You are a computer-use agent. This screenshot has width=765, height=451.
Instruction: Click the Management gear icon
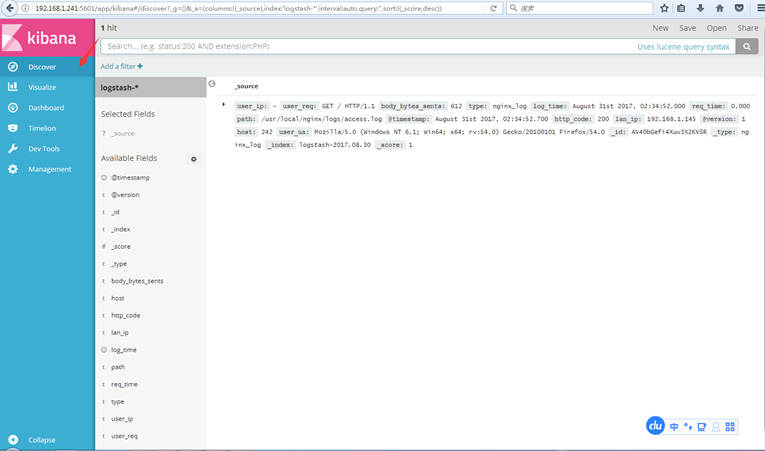click(x=13, y=169)
